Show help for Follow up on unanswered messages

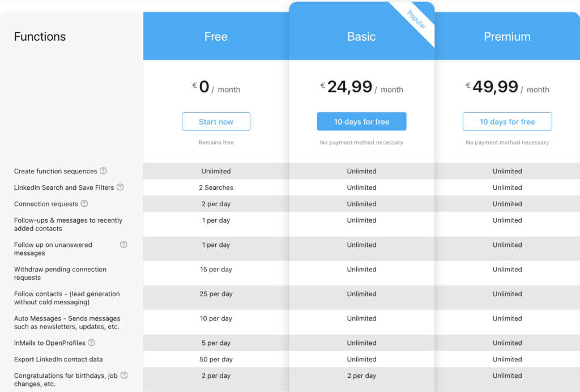pos(123,245)
